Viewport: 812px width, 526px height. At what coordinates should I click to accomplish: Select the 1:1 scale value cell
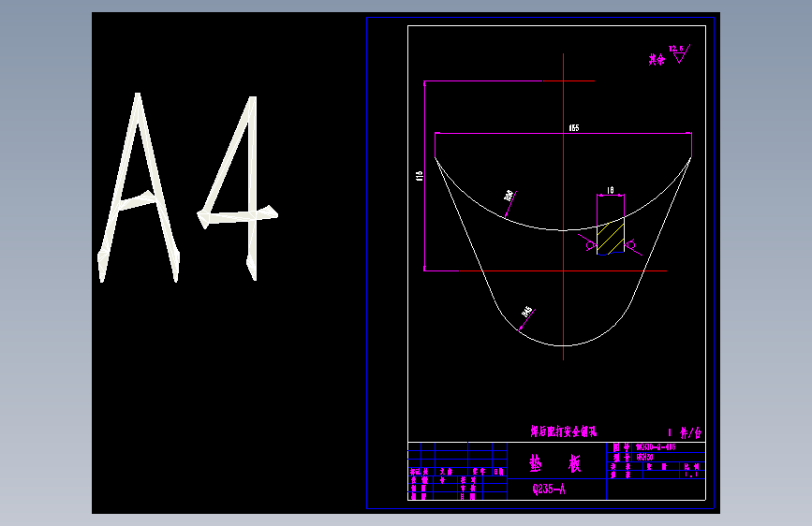[x=692, y=475]
